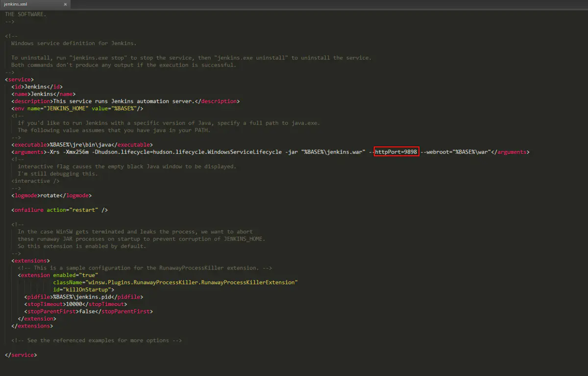Select the rotate logmode value
The image size is (588, 376).
pyautogui.click(x=49, y=195)
